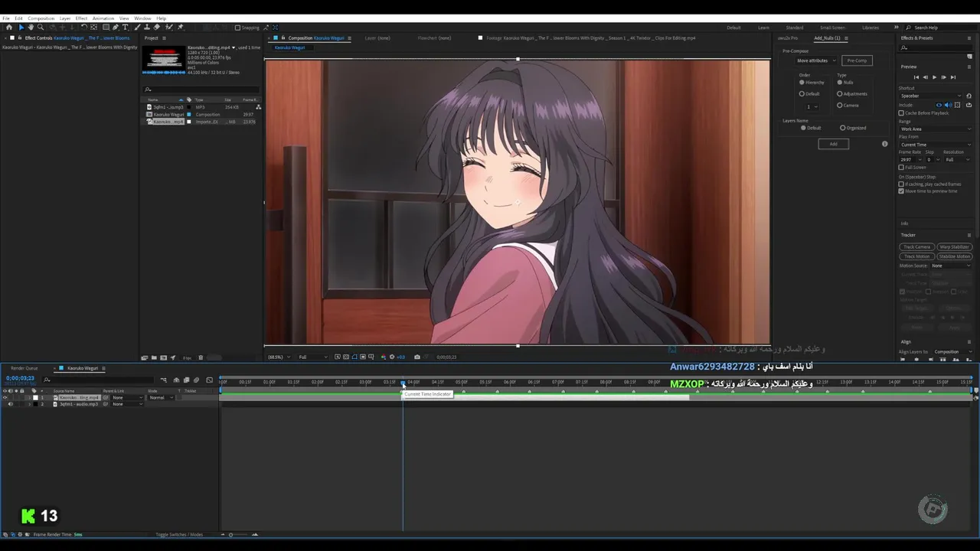Click the Warp Stabilizer button

(955, 247)
